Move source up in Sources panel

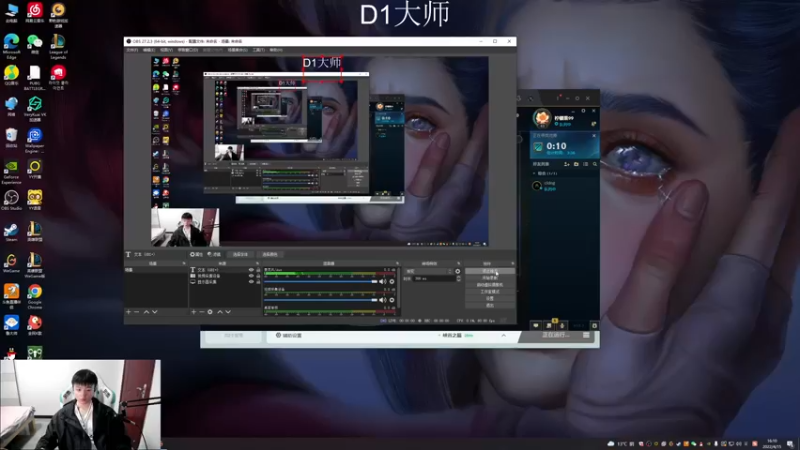point(220,312)
